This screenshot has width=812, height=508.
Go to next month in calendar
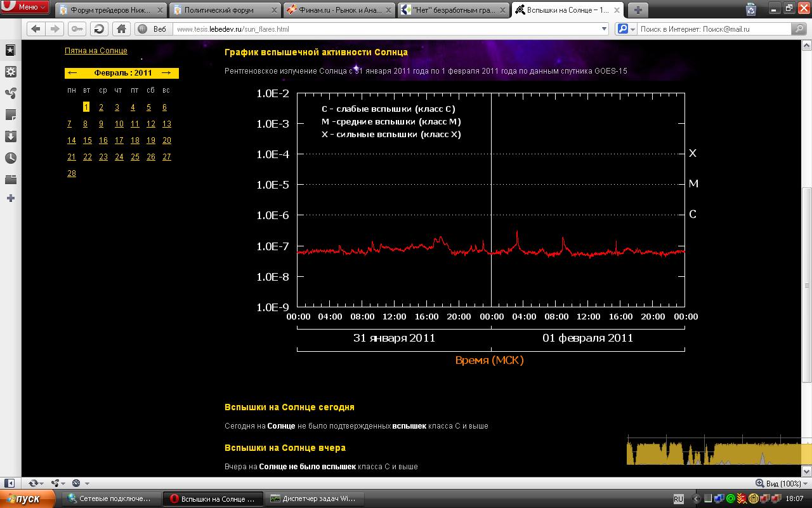[166, 73]
